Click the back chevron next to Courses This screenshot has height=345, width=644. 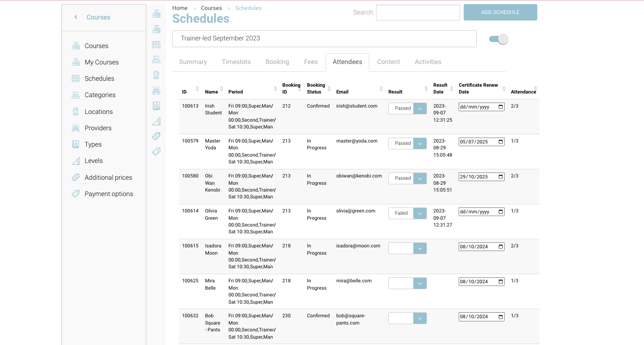(x=76, y=17)
